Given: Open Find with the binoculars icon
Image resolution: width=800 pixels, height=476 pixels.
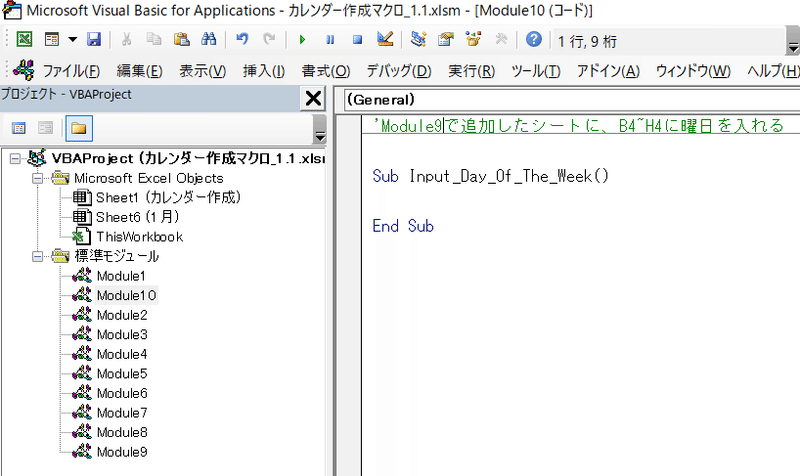Looking at the screenshot, I should pos(209,39).
